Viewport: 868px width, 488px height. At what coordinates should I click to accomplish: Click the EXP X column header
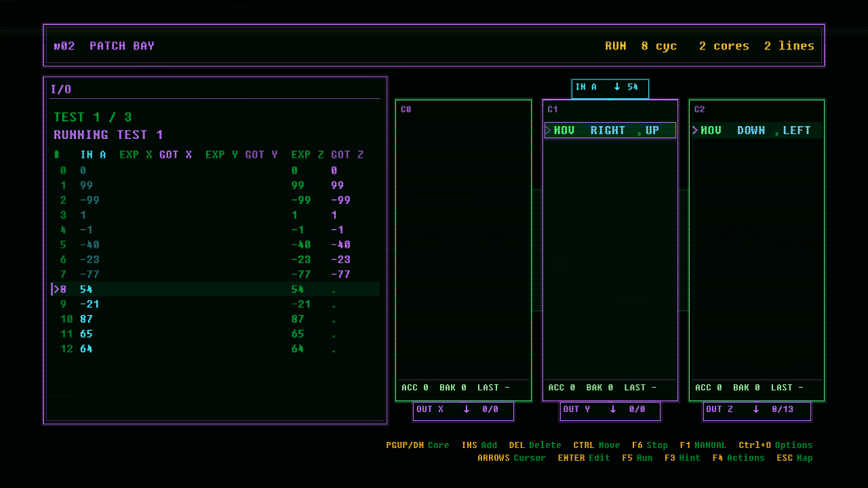point(136,155)
